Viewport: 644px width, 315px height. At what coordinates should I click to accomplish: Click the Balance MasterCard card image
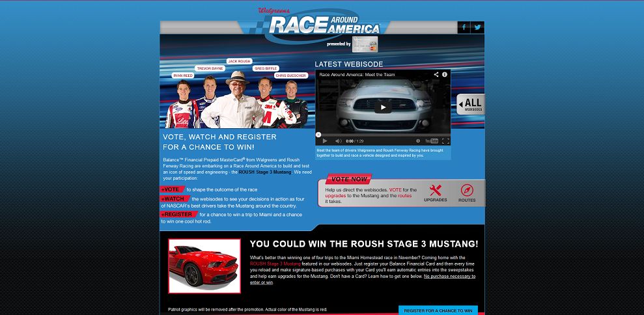pos(365,44)
